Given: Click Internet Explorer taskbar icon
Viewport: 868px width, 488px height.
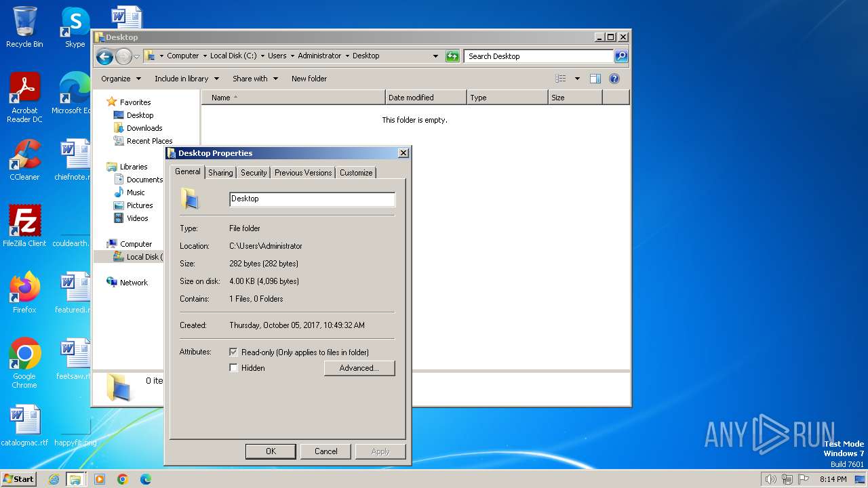Looking at the screenshot, I should 54,479.
